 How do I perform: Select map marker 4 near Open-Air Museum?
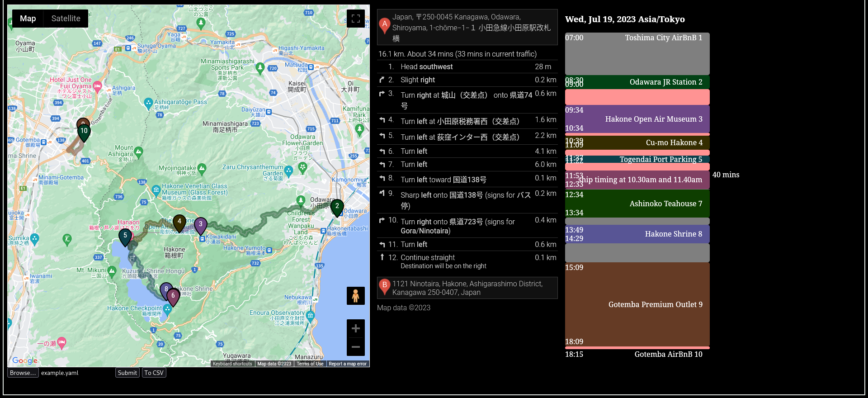point(179,223)
